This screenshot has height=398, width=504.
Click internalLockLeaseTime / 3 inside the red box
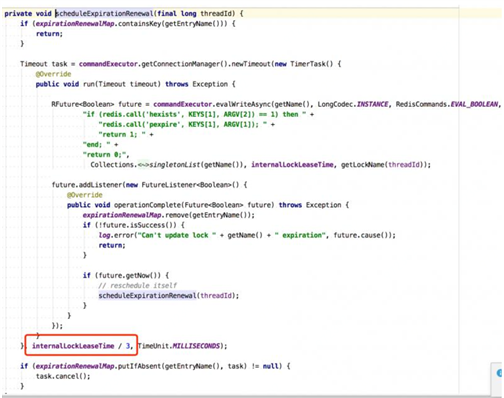pos(82,346)
